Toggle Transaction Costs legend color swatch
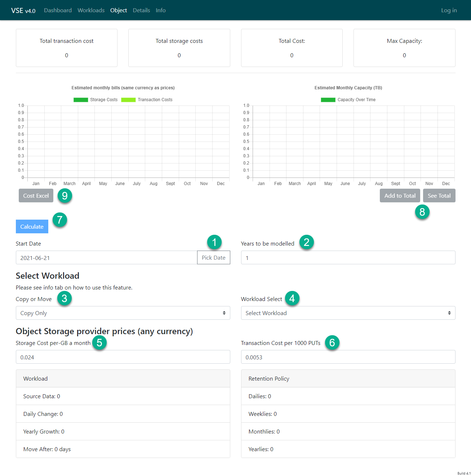This screenshot has width=471, height=476. tap(128, 100)
